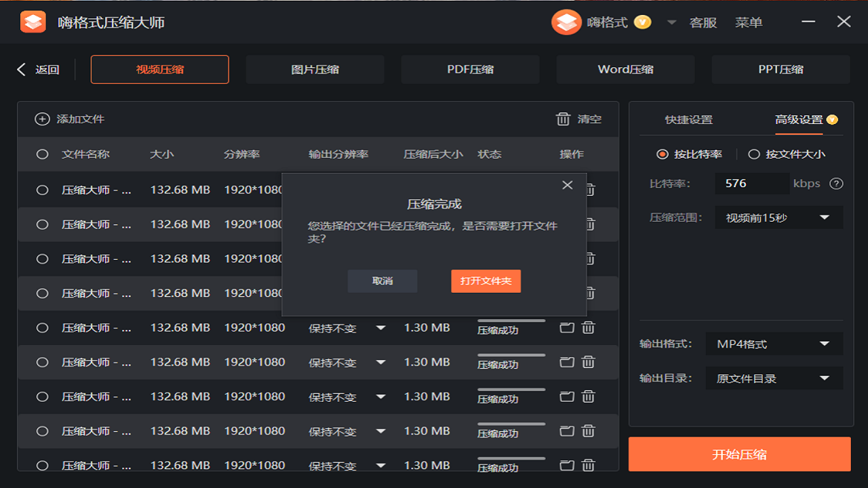Click the 清空 trash icon to clear list
Image resolution: width=868 pixels, height=488 pixels.
coord(563,119)
